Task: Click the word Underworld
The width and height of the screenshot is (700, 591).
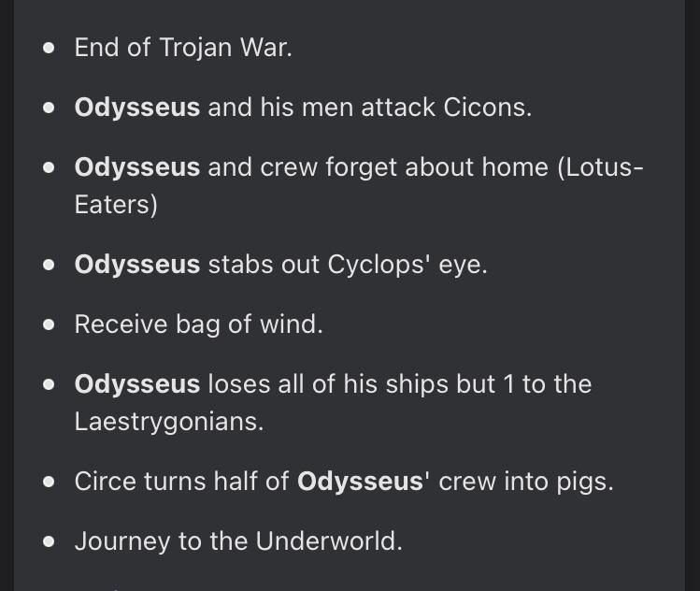Action: (x=329, y=541)
